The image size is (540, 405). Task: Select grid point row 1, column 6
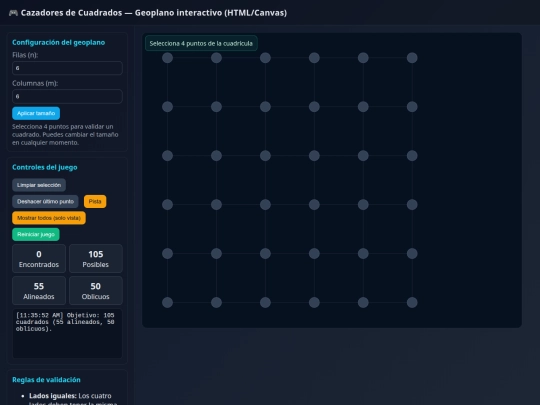point(412,58)
